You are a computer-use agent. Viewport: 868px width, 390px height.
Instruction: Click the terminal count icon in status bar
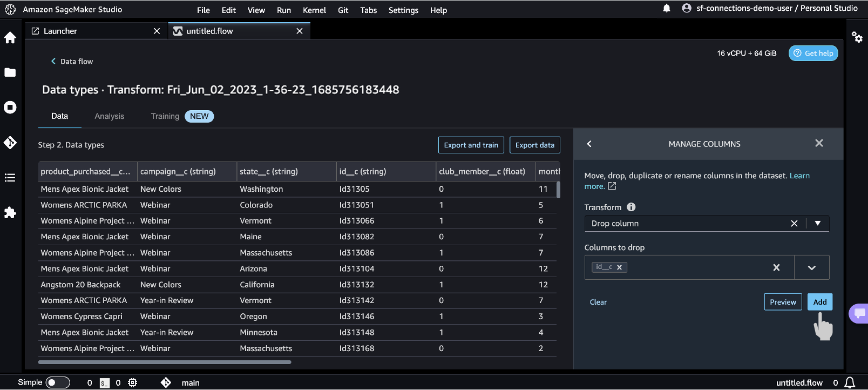pos(105,383)
